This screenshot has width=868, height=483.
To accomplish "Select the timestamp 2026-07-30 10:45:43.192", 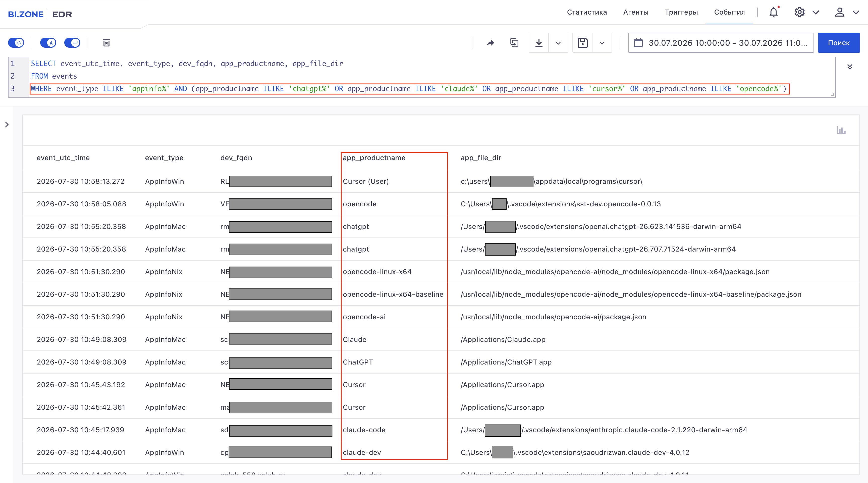I will click(81, 385).
